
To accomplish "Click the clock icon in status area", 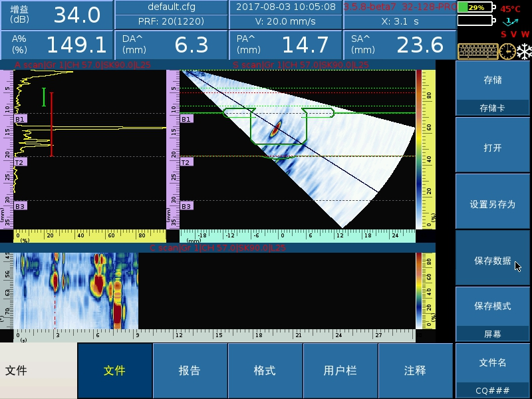I will click(x=507, y=51).
